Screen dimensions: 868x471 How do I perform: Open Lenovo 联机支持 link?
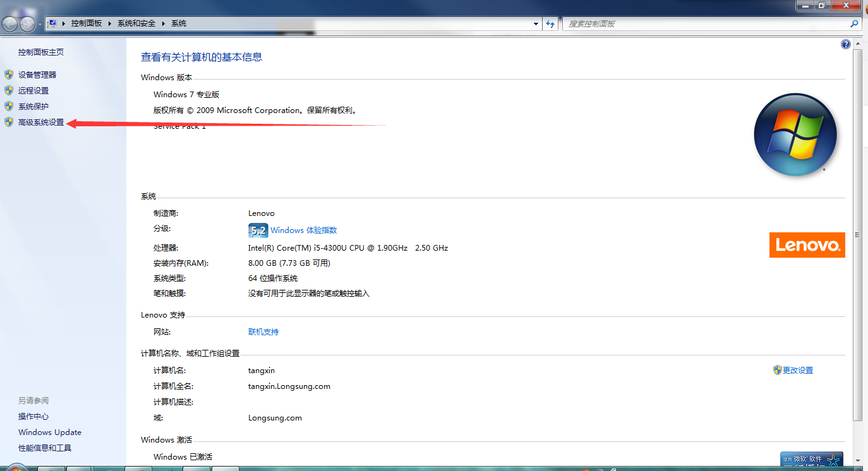pyautogui.click(x=263, y=332)
